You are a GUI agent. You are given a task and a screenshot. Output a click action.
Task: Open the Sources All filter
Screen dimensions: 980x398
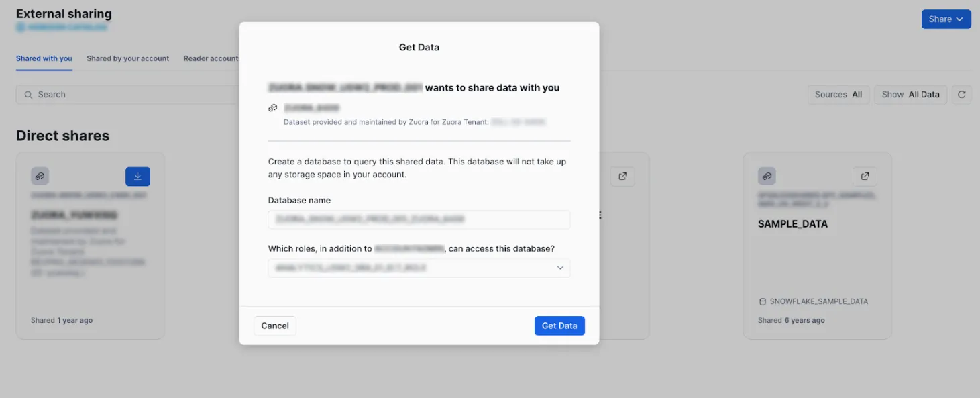click(x=838, y=95)
